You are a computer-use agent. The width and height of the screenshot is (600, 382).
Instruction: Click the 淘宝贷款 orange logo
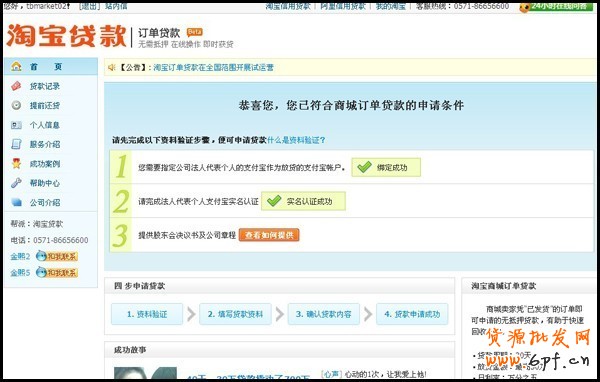[66, 36]
